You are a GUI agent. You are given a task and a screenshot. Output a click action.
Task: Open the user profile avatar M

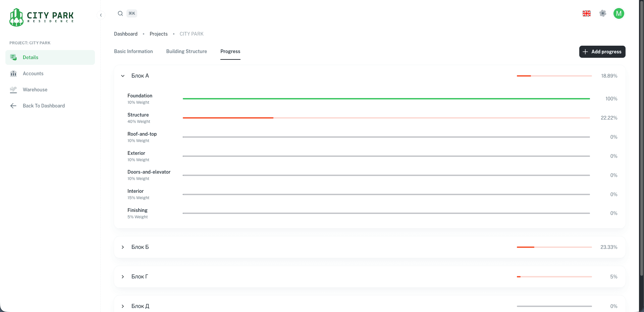pos(619,13)
